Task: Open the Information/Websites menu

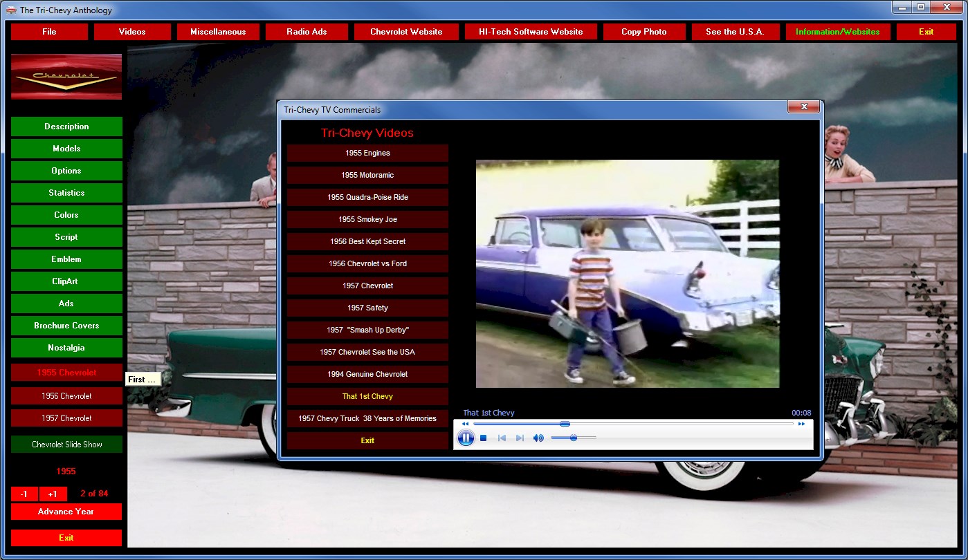Action: pyautogui.click(x=838, y=32)
